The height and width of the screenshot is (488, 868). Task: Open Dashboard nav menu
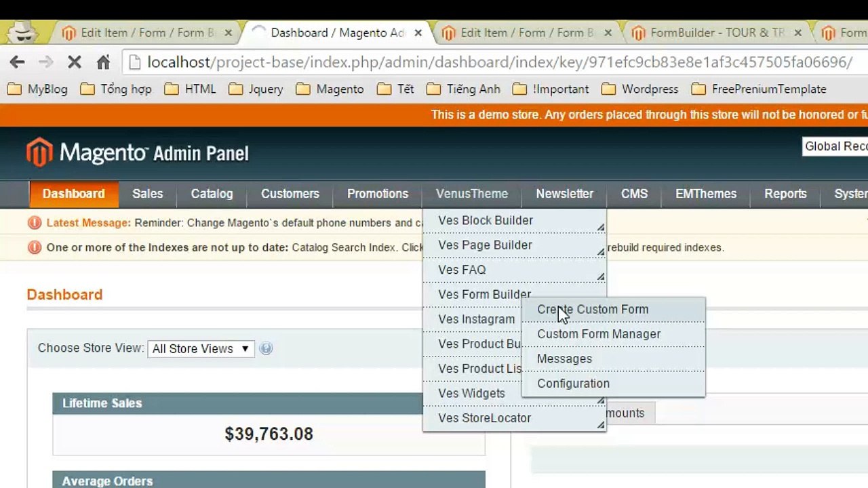tap(74, 194)
